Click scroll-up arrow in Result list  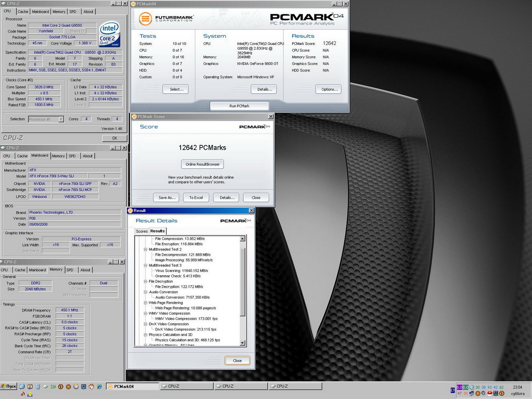[243, 239]
